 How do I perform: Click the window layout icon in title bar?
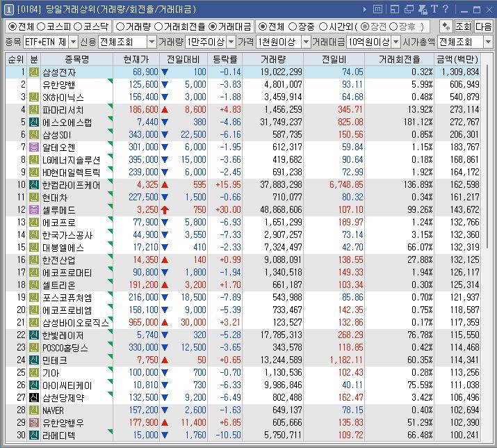(x=395, y=10)
